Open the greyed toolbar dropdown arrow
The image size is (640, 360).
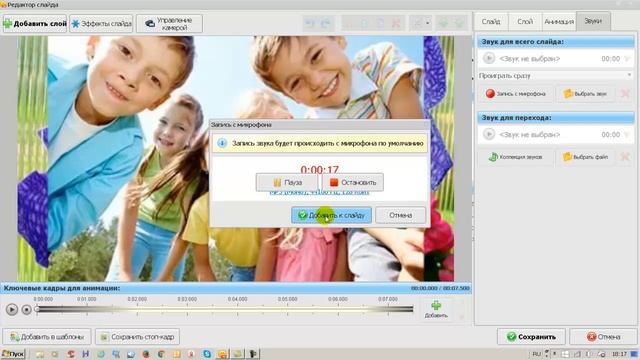coord(427,24)
